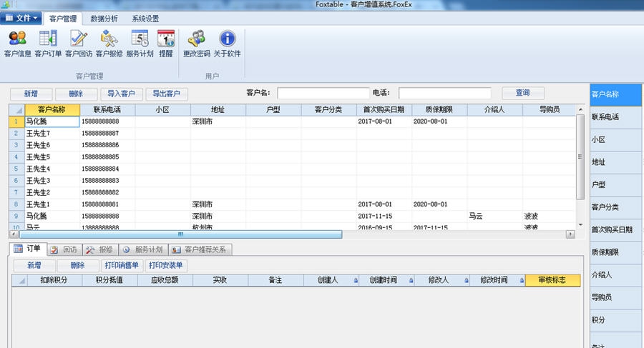Click the 导入客户 import button

[x=121, y=94]
